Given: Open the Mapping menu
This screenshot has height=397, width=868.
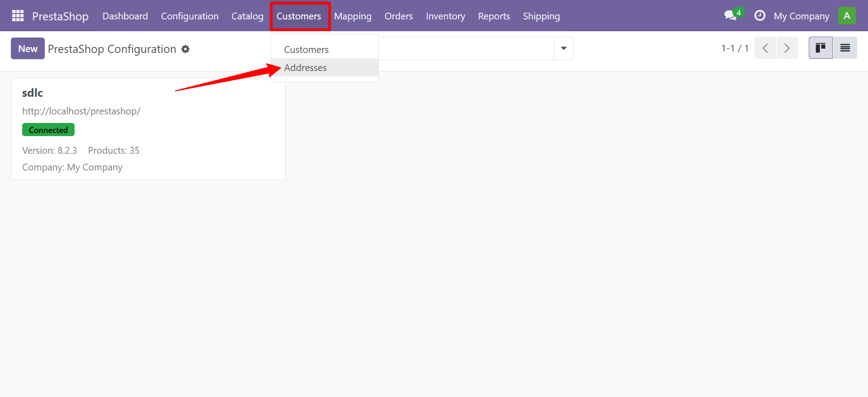Looking at the screenshot, I should (x=353, y=16).
